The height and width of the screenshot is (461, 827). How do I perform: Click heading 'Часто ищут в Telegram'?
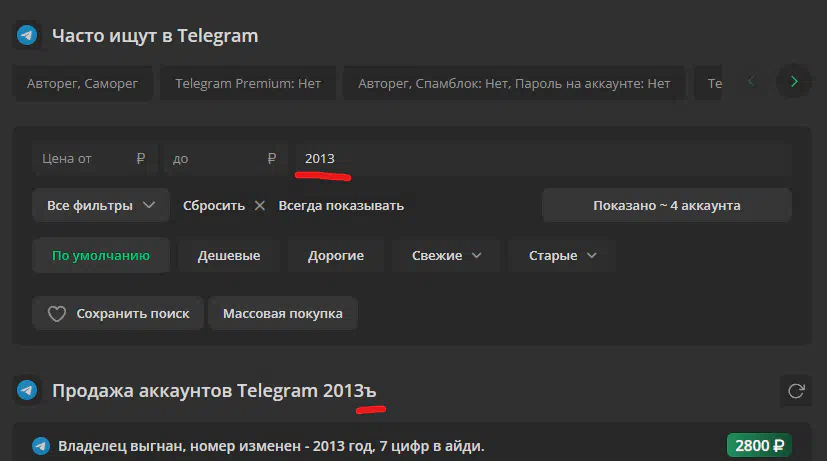click(155, 36)
